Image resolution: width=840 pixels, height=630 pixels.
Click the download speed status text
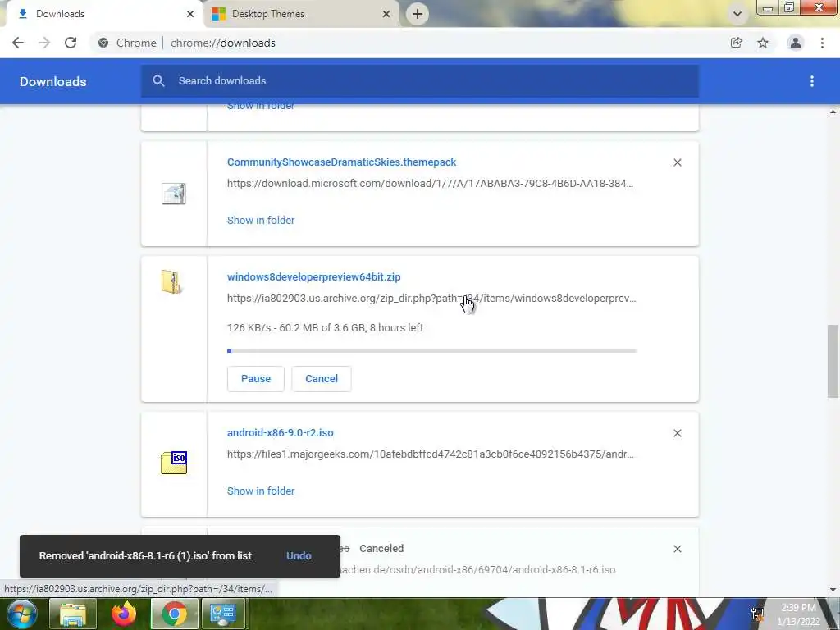click(x=325, y=328)
